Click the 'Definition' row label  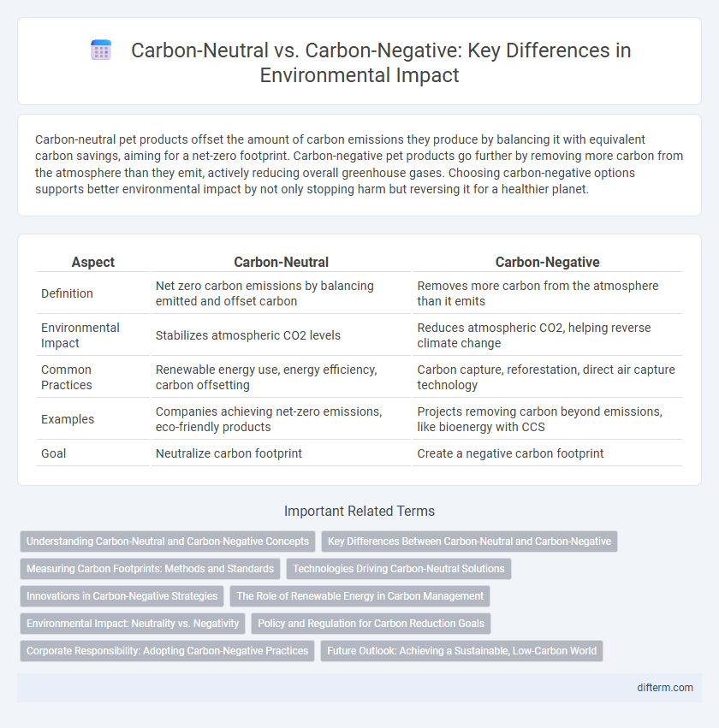[x=68, y=293]
